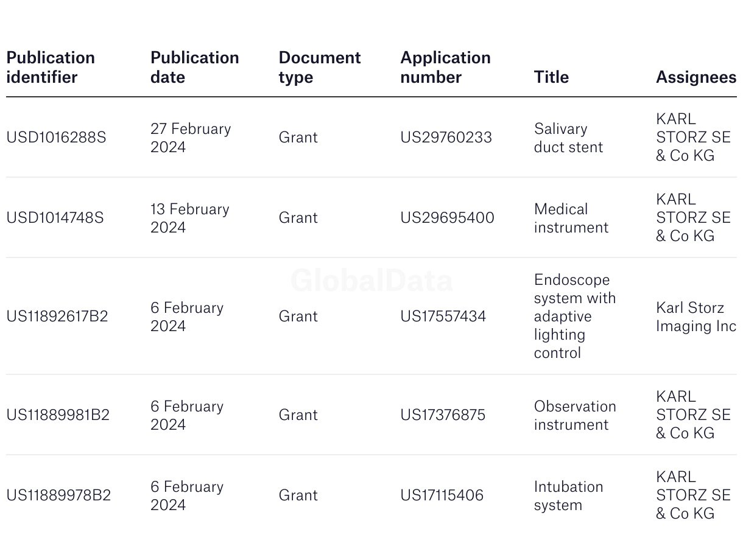The image size is (743, 560).
Task: Click the 13 February 2024 date cell
Action: click(189, 218)
